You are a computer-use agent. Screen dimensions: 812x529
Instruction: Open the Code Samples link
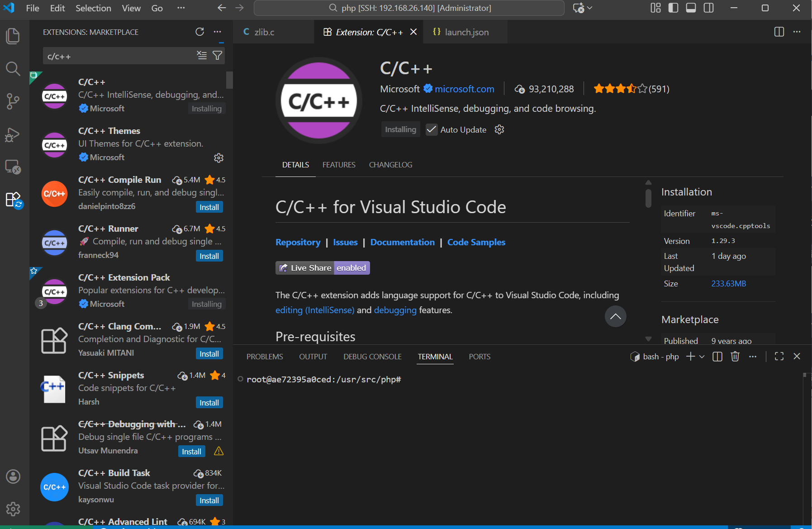point(476,242)
